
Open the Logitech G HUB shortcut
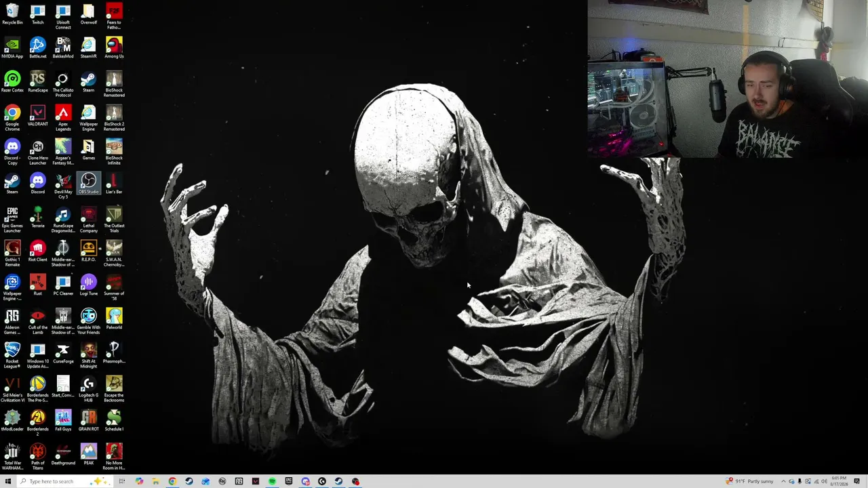coord(88,390)
